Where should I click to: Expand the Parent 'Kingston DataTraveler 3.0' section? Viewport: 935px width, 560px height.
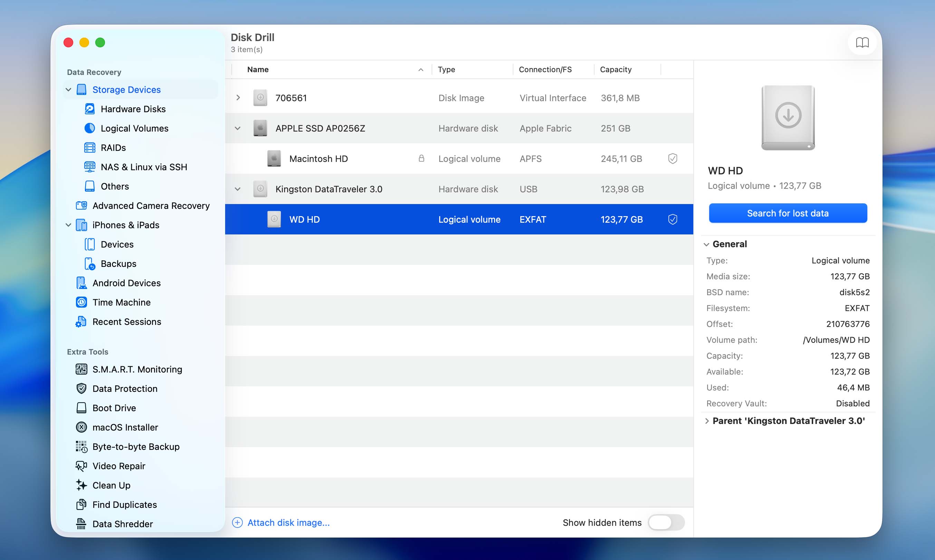pos(707,421)
